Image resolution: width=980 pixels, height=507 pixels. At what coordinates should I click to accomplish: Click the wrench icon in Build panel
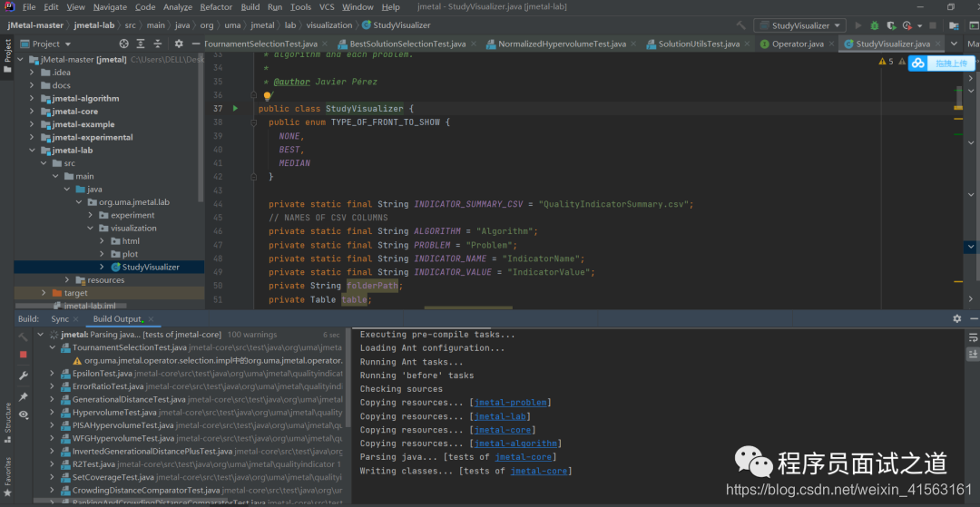[x=23, y=375]
